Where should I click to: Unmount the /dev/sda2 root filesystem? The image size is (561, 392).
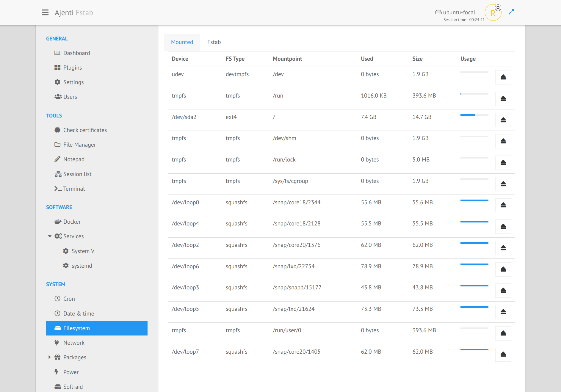click(503, 120)
